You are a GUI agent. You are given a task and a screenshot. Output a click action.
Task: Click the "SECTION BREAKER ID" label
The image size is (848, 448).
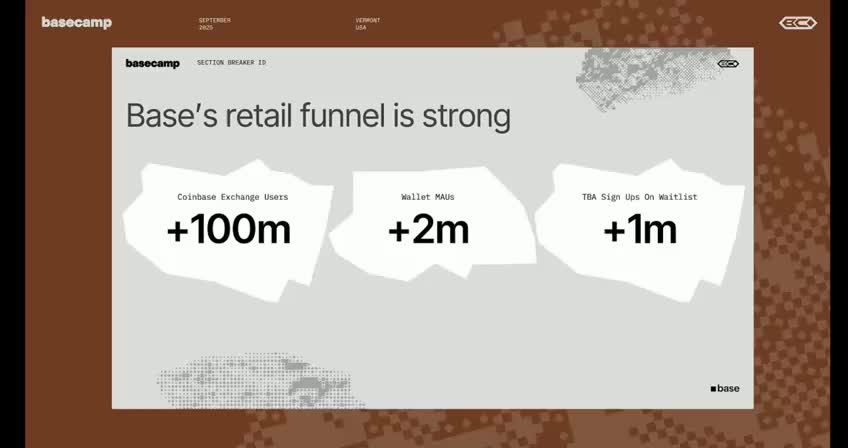coord(231,63)
